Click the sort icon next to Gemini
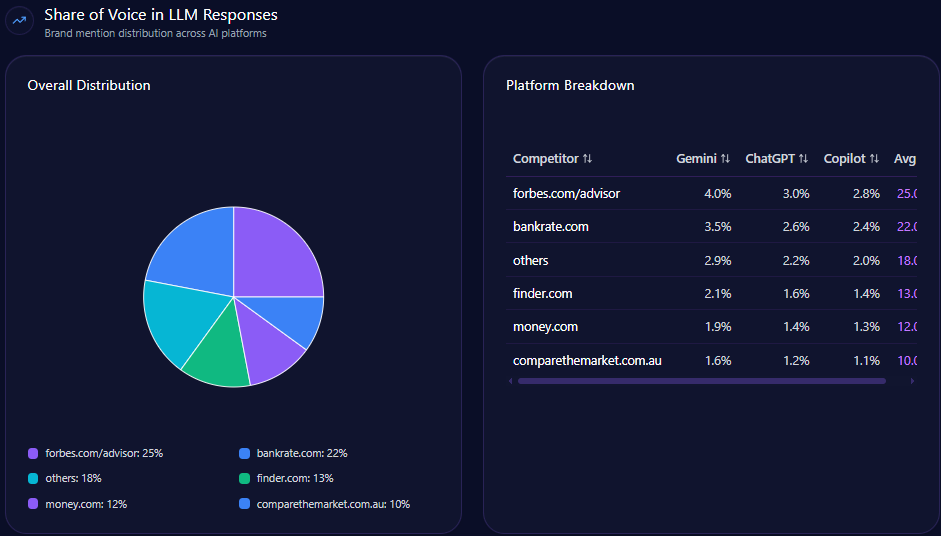The width and height of the screenshot is (941, 536). click(x=725, y=159)
